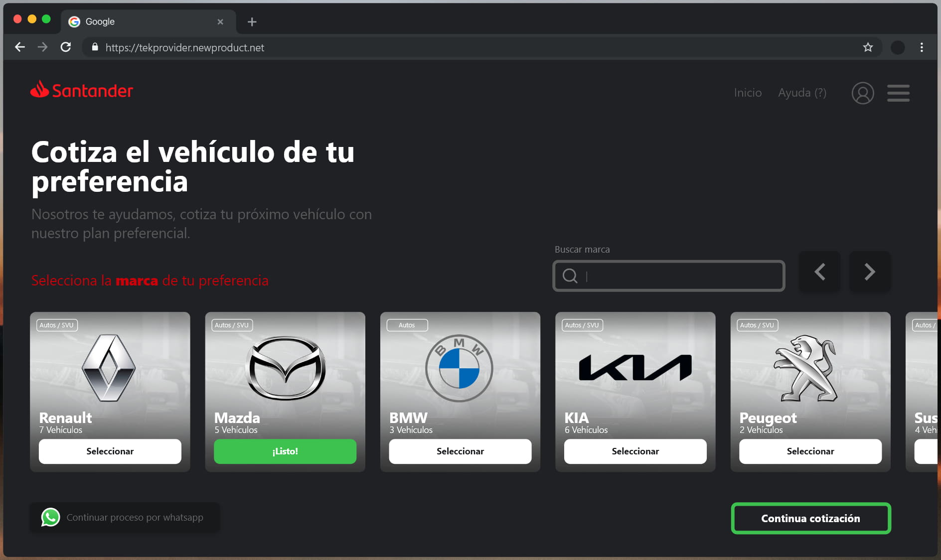Go to Inicio
Screen dimensions: 941x560
click(x=747, y=93)
